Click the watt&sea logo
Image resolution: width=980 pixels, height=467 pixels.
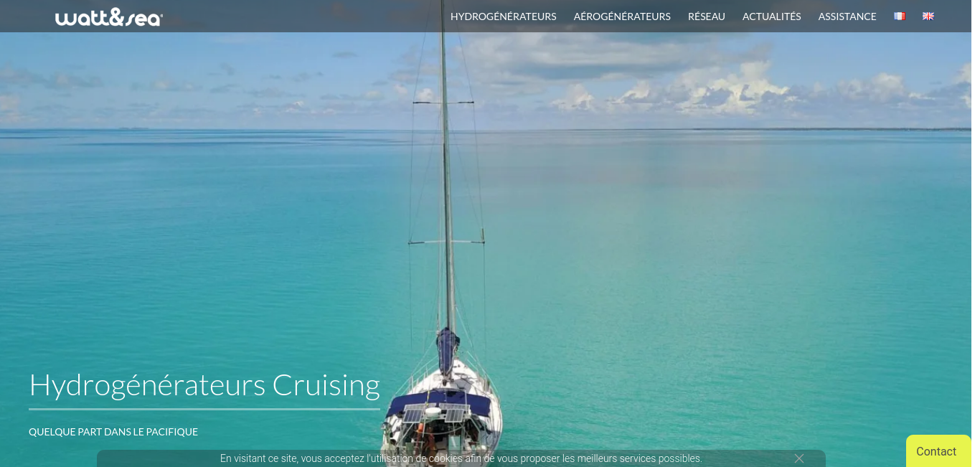109,16
